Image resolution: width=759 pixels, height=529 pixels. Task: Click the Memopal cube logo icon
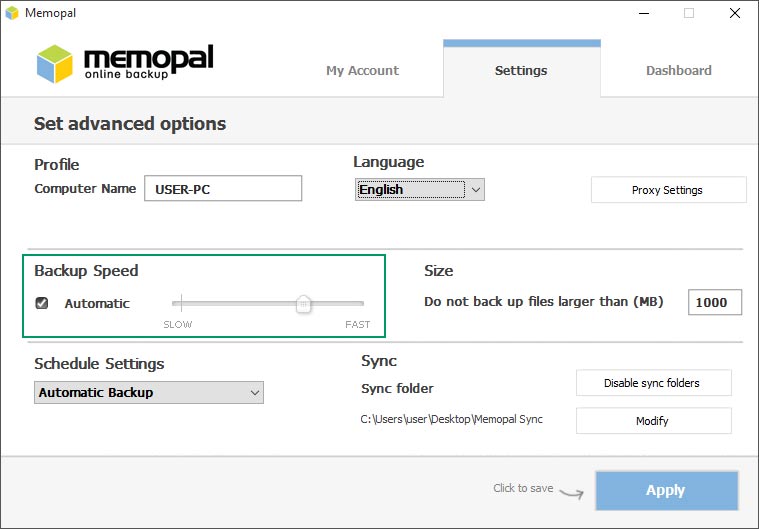point(55,63)
